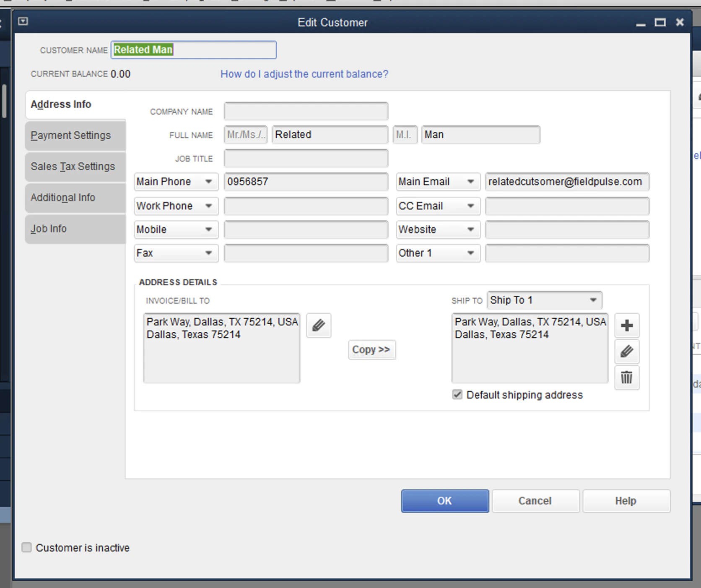Click the first name field containing Related
Viewport: 701px width, 588px height.
coord(330,135)
